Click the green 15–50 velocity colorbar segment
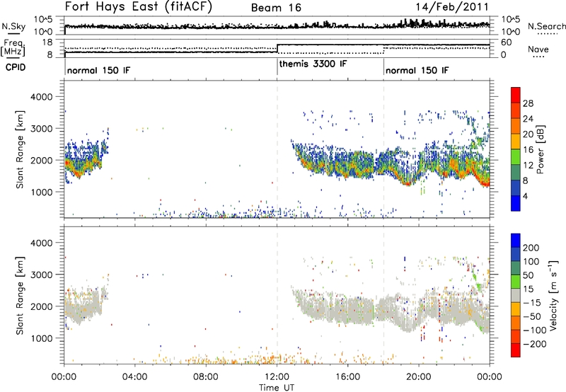 click(516, 282)
